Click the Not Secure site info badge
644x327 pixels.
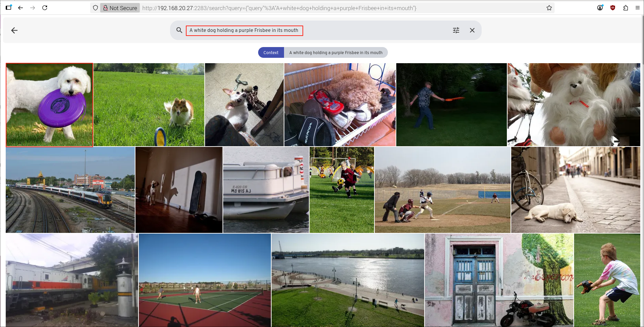(x=120, y=8)
